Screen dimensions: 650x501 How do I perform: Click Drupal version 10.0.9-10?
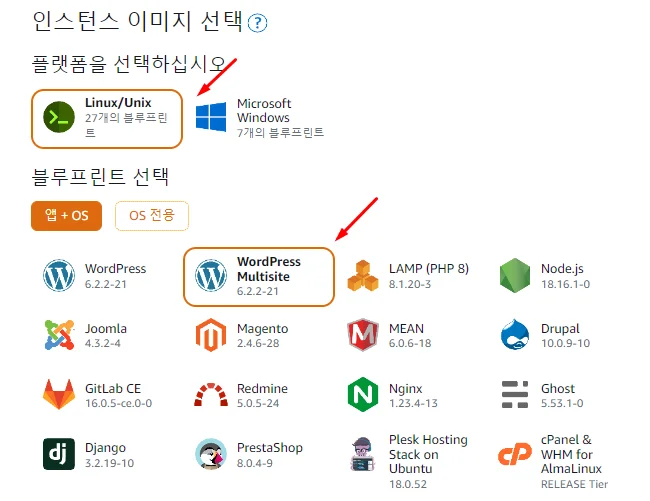click(565, 344)
